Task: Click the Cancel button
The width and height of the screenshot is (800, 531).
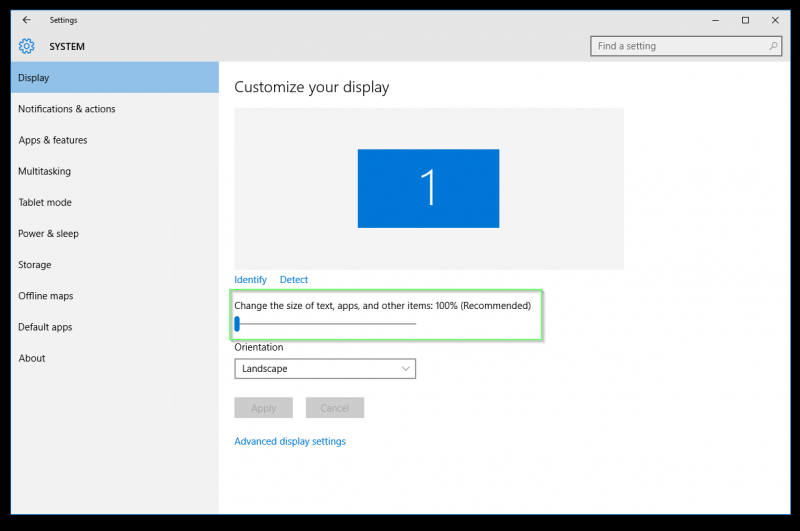Action: tap(335, 408)
